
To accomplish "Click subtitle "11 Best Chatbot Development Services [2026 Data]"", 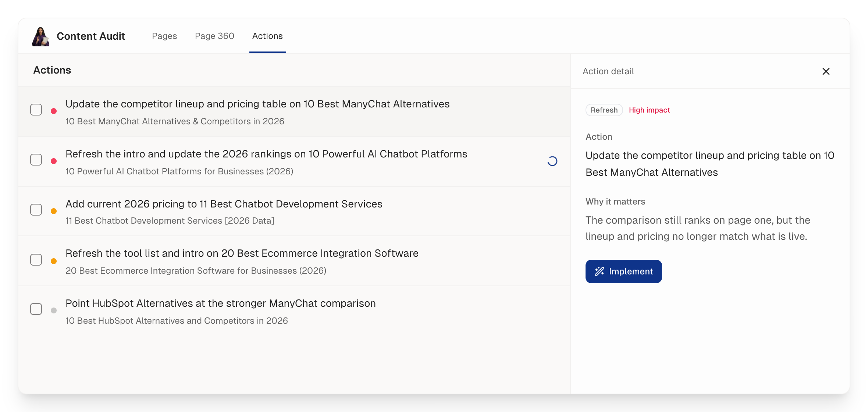I will coord(170,221).
